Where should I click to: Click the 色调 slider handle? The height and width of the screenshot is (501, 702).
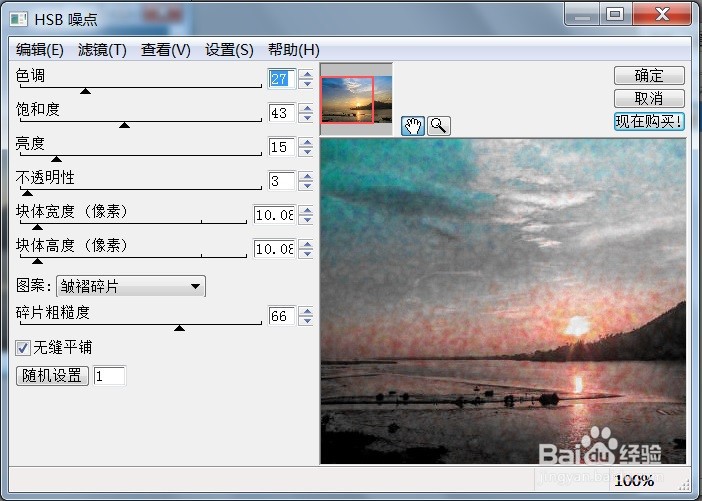tap(86, 91)
